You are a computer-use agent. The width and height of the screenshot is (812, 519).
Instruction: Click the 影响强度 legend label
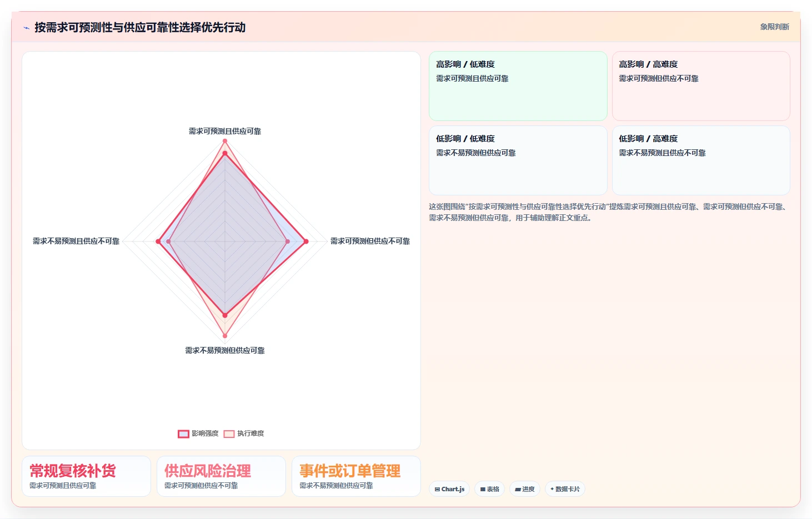pyautogui.click(x=205, y=434)
